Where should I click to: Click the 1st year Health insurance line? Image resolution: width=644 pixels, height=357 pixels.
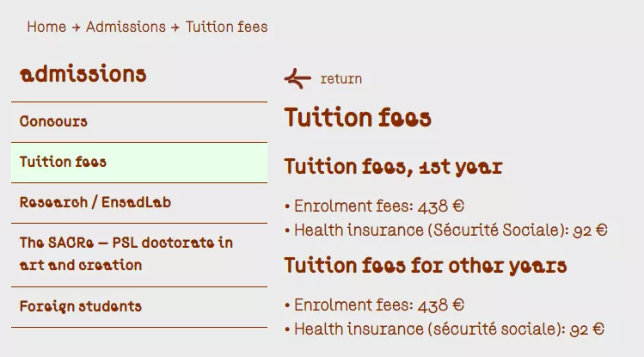tap(446, 230)
